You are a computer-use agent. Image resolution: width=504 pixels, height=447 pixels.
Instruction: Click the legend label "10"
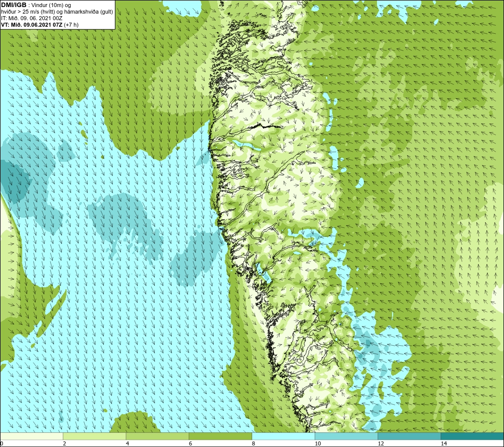tap(318, 443)
